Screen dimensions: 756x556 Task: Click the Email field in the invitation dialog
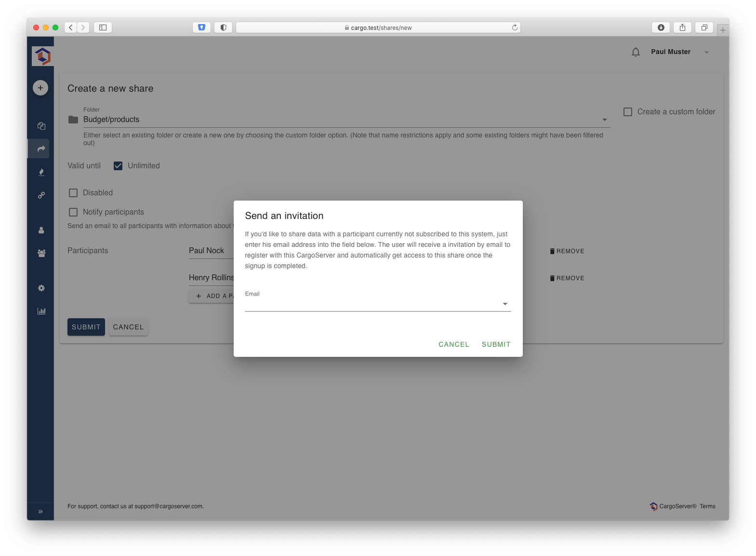click(378, 304)
